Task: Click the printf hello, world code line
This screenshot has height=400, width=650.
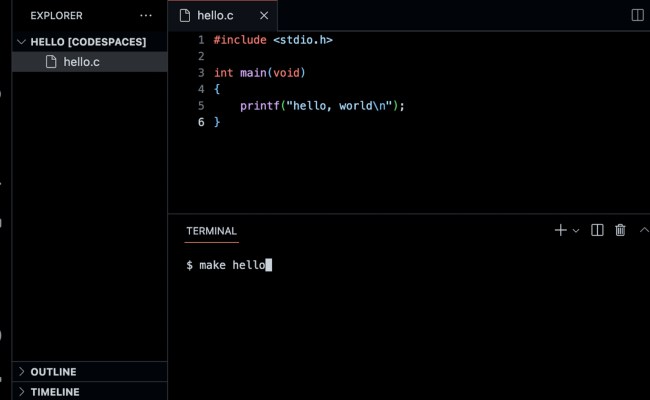Action: (x=322, y=106)
